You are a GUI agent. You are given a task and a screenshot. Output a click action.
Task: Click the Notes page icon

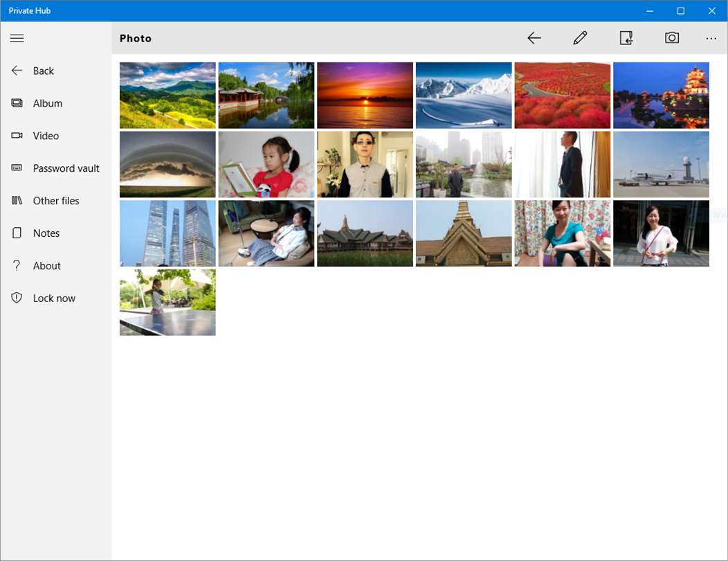click(x=17, y=233)
